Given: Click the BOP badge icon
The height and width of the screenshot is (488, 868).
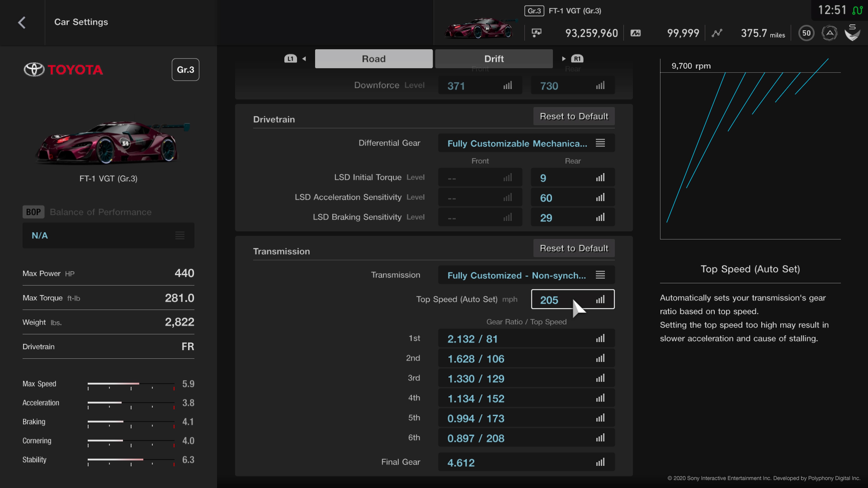Looking at the screenshot, I should click(x=33, y=212).
